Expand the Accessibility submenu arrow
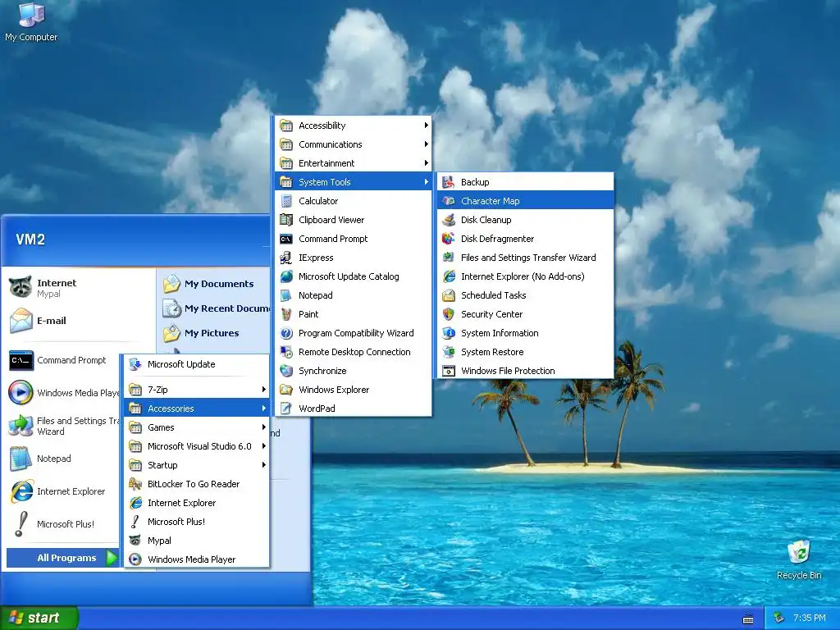The height and width of the screenshot is (630, 840). pos(426,126)
